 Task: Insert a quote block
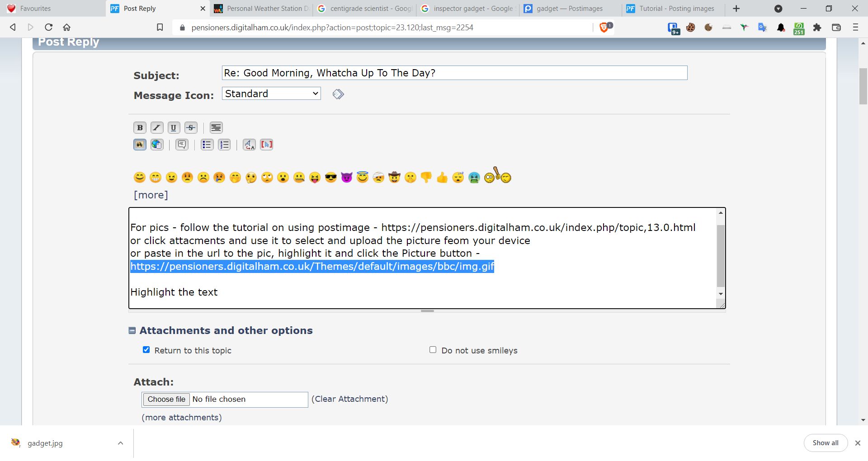coord(182,145)
